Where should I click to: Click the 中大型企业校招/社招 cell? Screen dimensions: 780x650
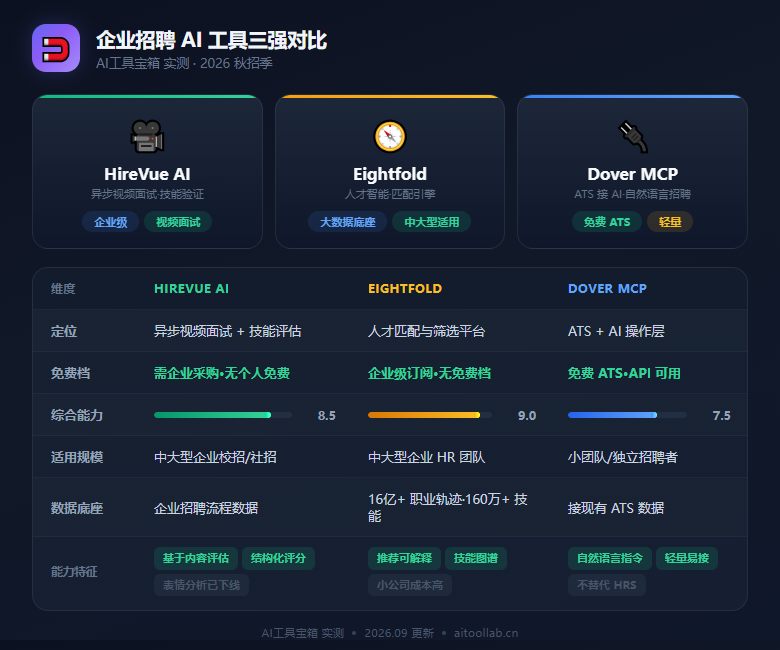point(215,457)
